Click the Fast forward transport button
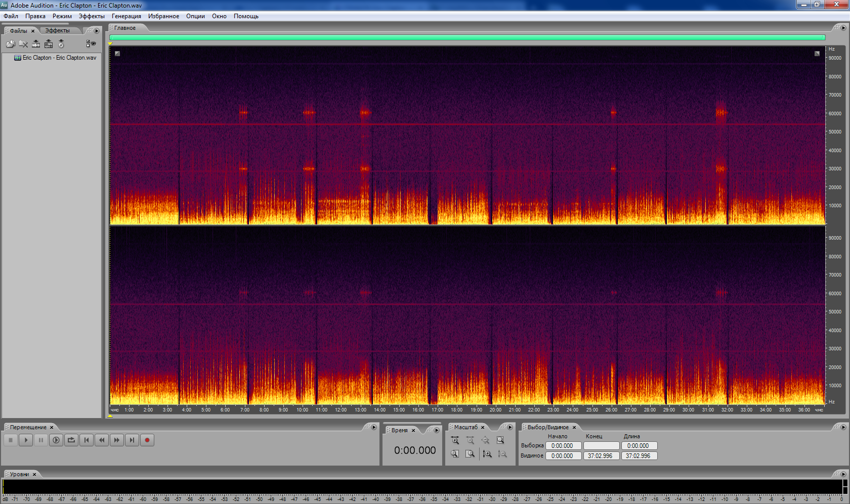The image size is (850, 504). (117, 440)
